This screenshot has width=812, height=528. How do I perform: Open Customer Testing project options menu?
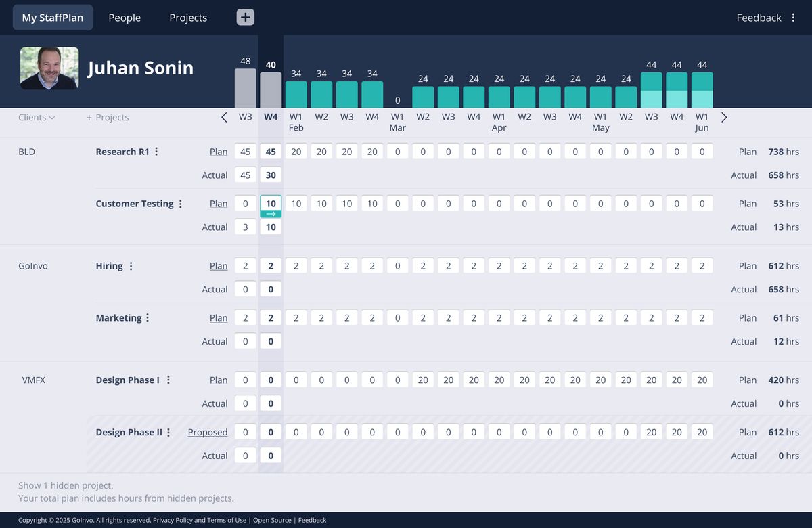click(180, 204)
